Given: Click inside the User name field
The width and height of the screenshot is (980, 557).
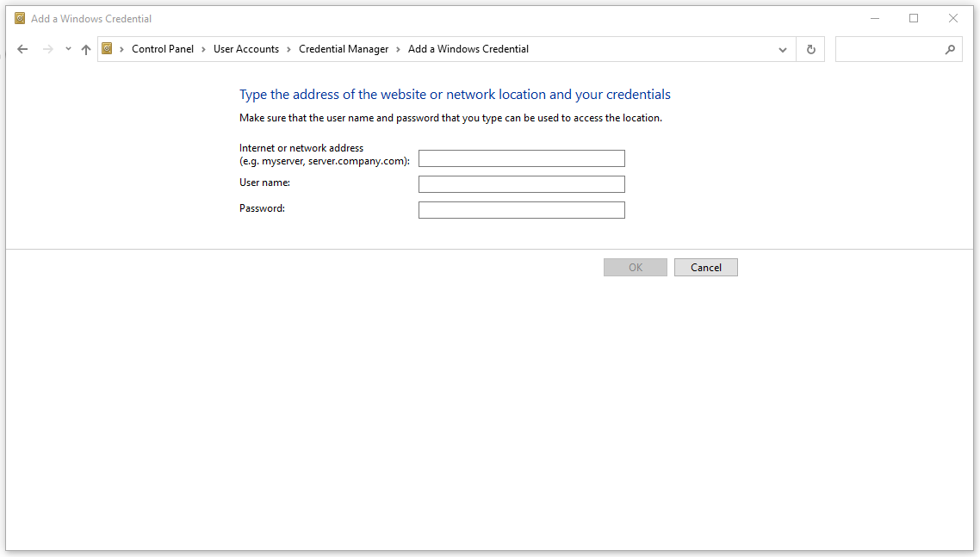Looking at the screenshot, I should 521,183.
